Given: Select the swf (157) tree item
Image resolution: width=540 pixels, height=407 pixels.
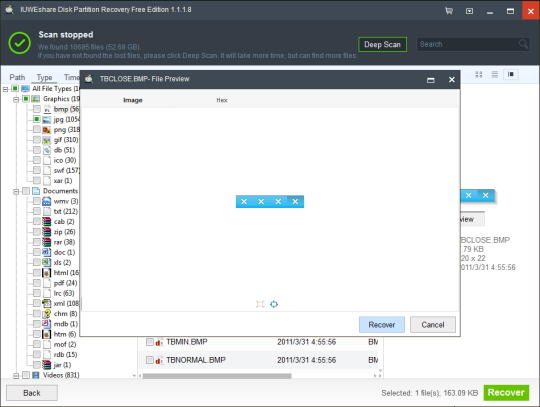Looking at the screenshot, I should pyautogui.click(x=66, y=170).
